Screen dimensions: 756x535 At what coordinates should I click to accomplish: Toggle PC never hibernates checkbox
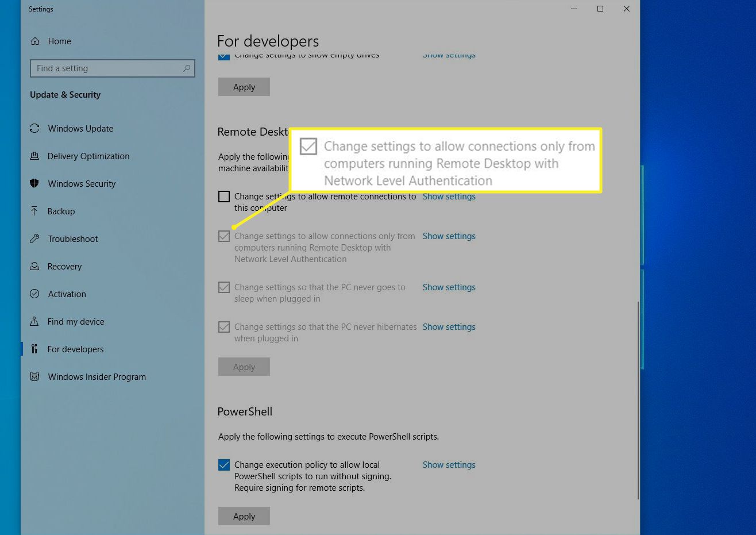tap(224, 327)
